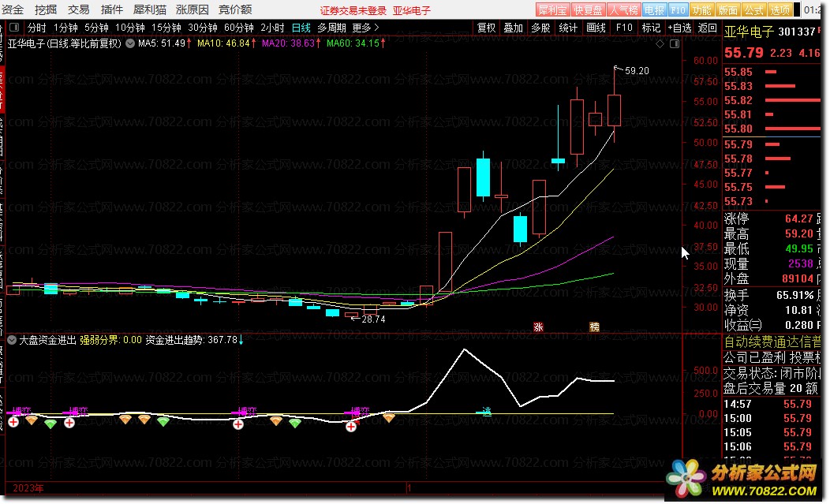Toggle the panel icon left of 分时
This screenshot has width=830, height=504.
click(14, 28)
